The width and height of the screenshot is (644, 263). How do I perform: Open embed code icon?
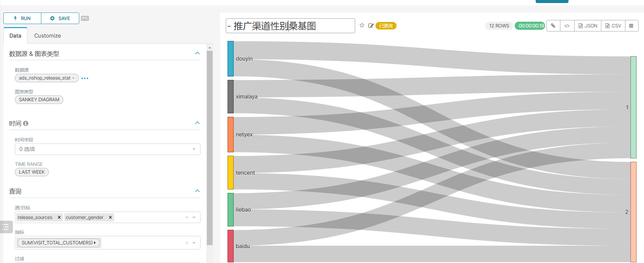tap(567, 26)
